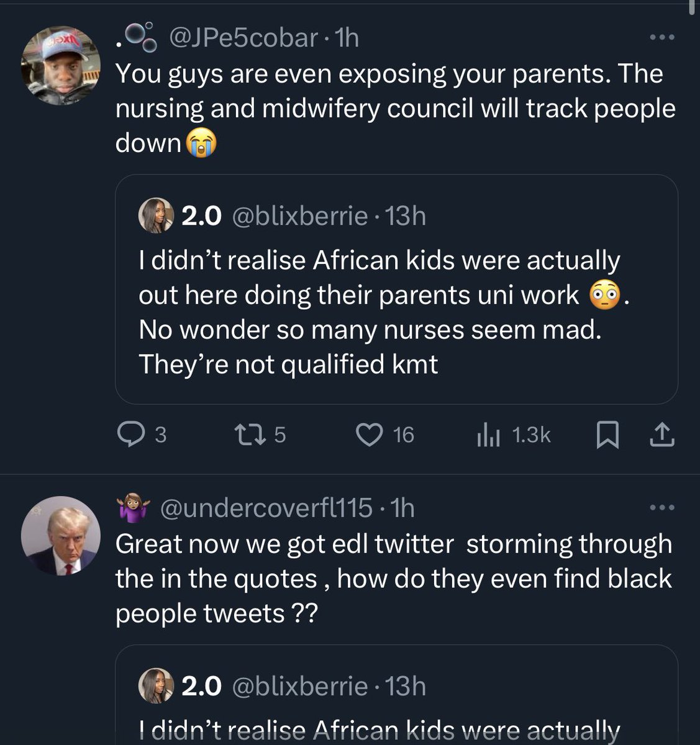
Task: Open more options for @undercoverfl115 tweet
Action: [x=661, y=508]
